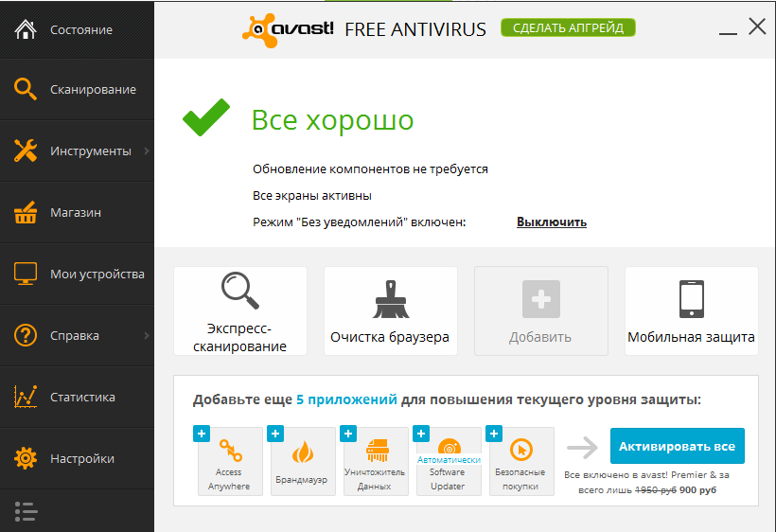Click the chart icon beside Статистика
Image resolution: width=776 pixels, height=532 pixels.
(x=26, y=397)
